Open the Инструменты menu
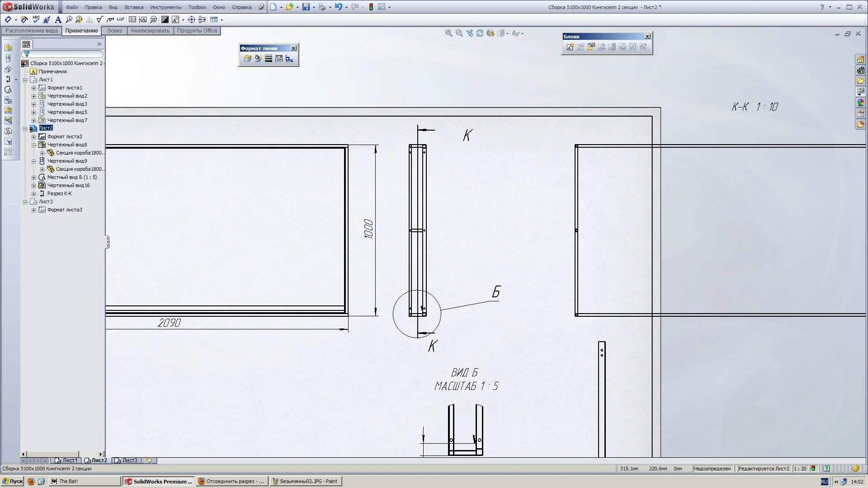 tap(166, 7)
